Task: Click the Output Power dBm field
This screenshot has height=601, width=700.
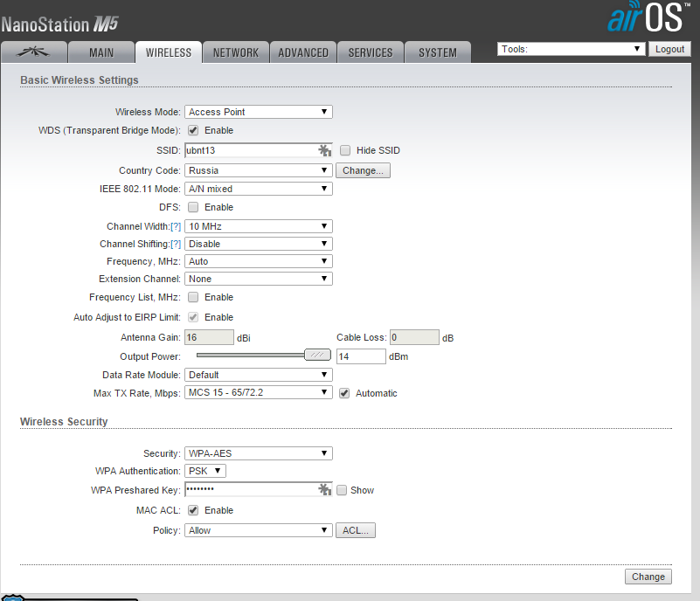Action: tap(361, 356)
